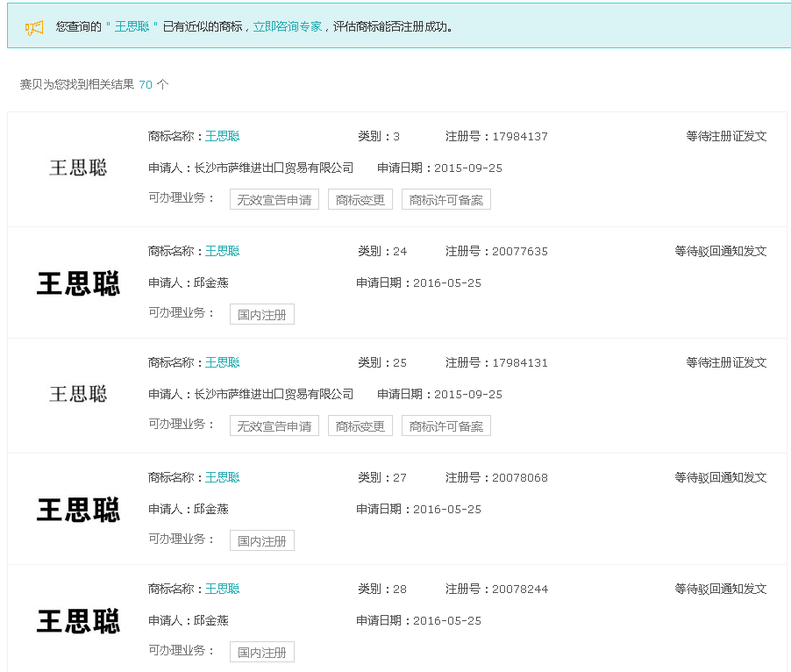Screen dimensions: 791x672
Task: Click application date 2015-09-25 in class 25 row
Action: (x=468, y=395)
